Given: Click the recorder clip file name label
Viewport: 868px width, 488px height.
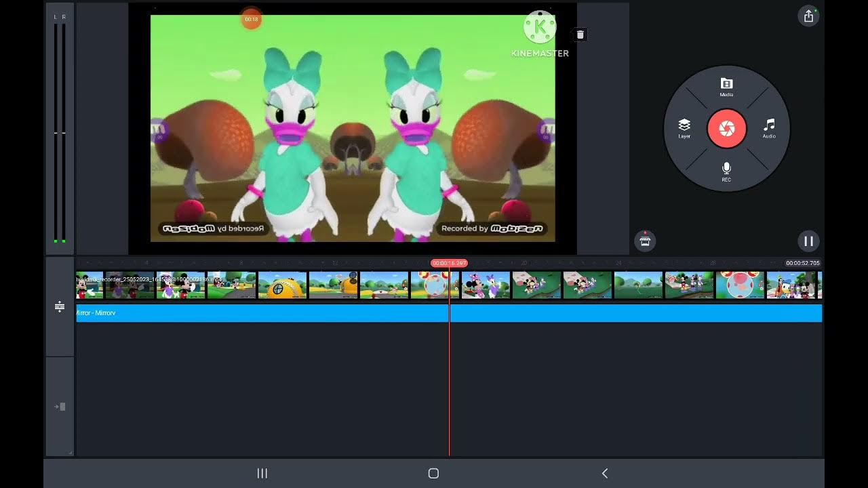Looking at the screenshot, I should pos(149,279).
